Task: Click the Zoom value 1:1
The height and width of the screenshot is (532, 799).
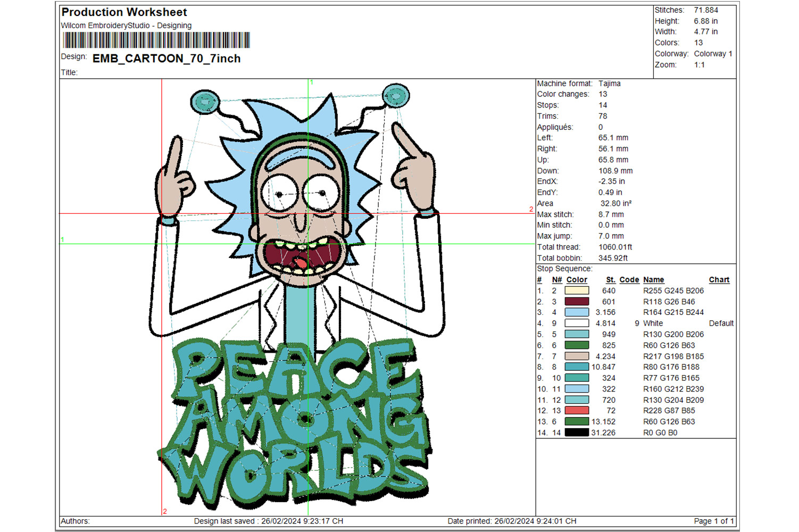Action: pyautogui.click(x=700, y=65)
